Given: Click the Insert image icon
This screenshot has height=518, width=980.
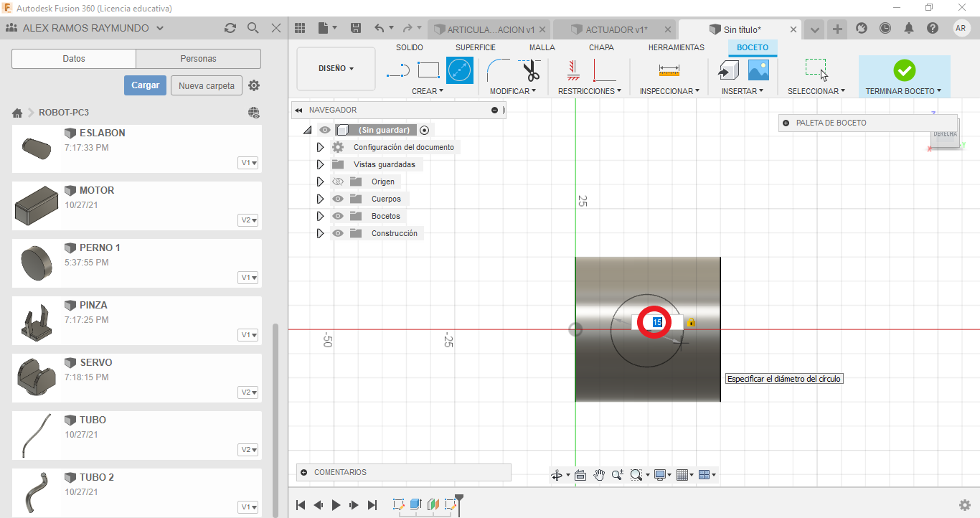Looking at the screenshot, I should coord(758,70).
